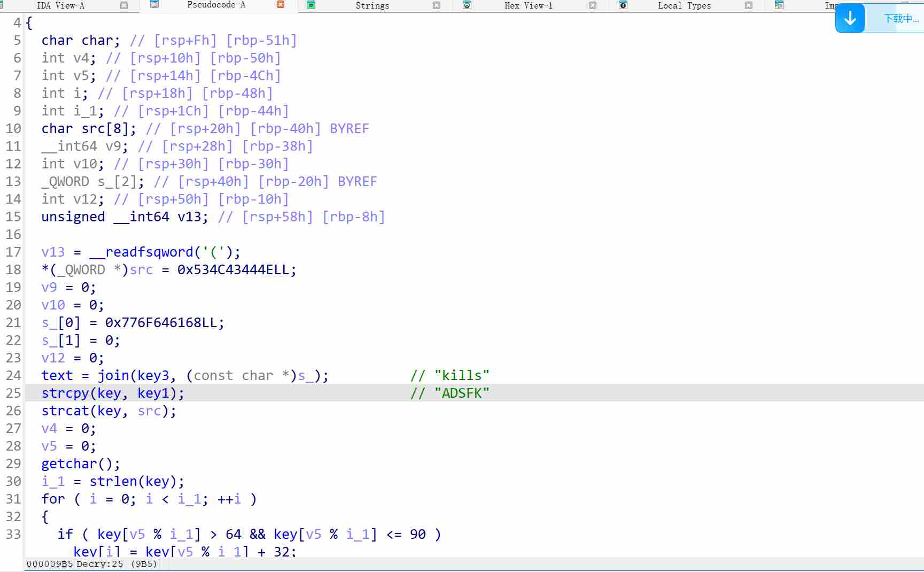Click the Pseudocode-A tab icon
924x572 pixels.
click(154, 5)
